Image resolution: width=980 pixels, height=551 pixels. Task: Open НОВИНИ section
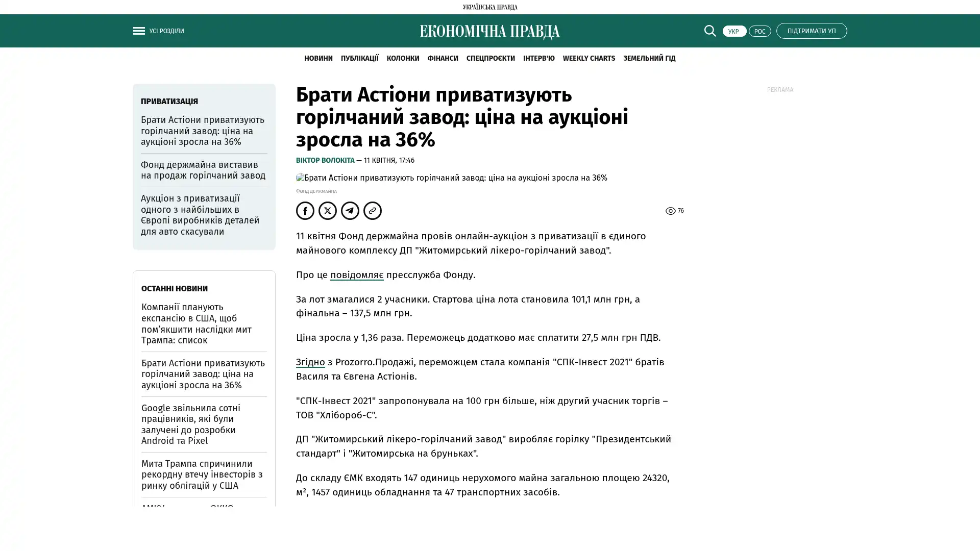pyautogui.click(x=318, y=58)
